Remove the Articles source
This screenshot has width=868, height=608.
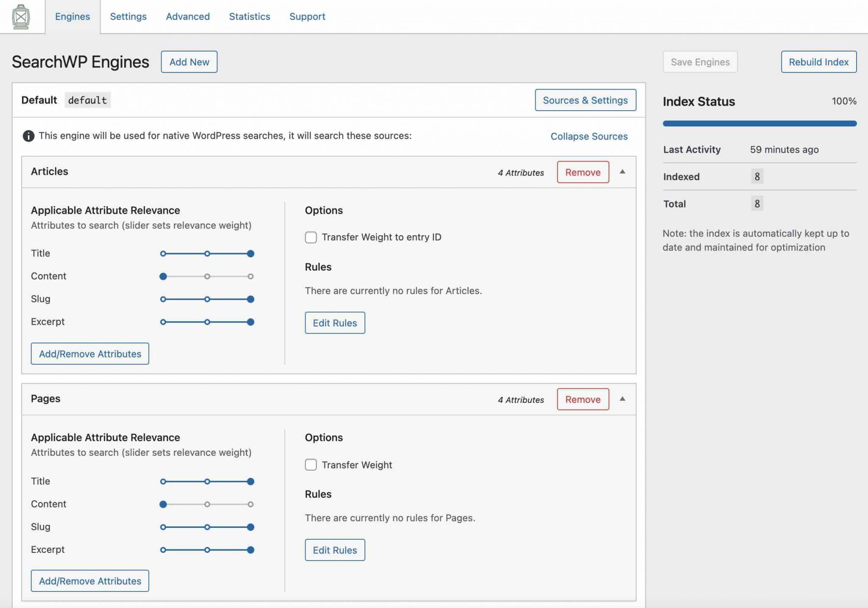click(583, 172)
